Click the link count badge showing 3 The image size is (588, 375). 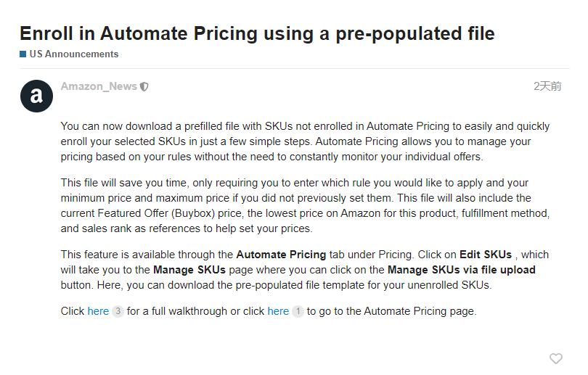point(118,311)
